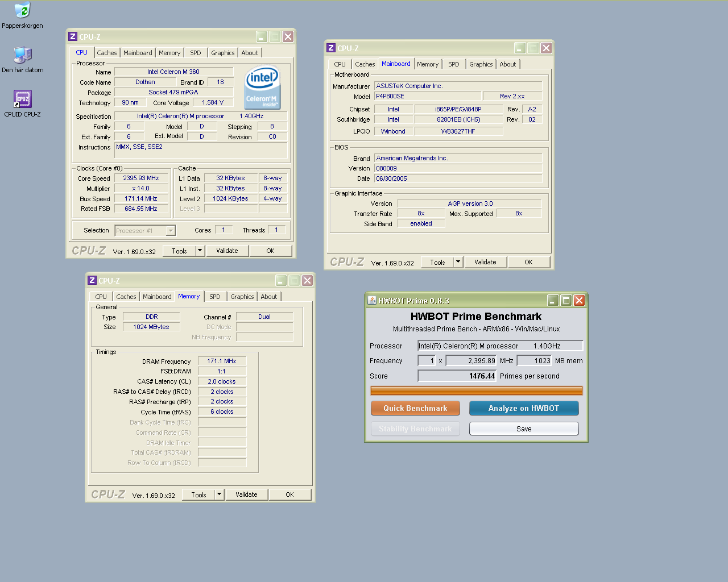Viewport: 728px width, 582px height.
Task: Maximize the HWBOT Prime window
Action: click(x=566, y=300)
